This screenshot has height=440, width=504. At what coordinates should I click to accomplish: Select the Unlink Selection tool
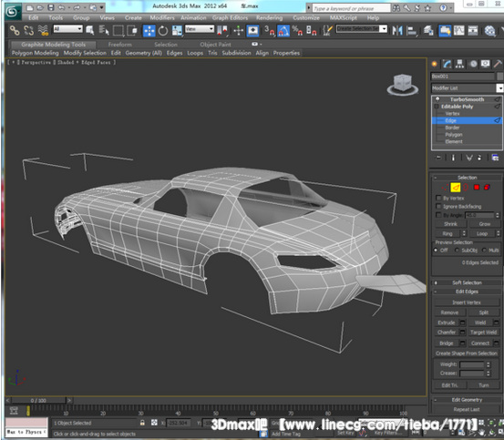pos(28,30)
